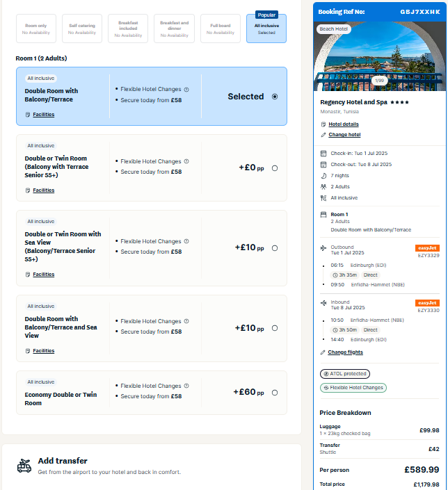Click Flexible Hotel Changes info icon in +£0 room card
448x490 pixels.
[x=186, y=161]
